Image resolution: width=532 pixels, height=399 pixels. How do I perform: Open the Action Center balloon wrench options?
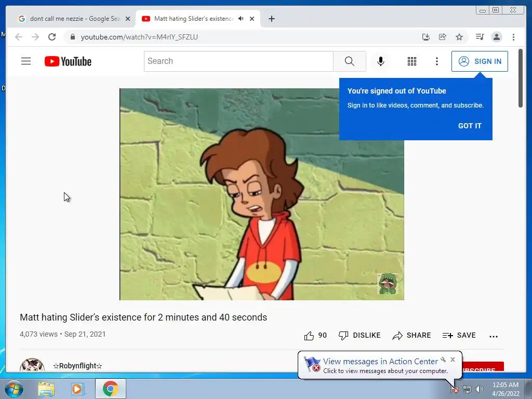tap(443, 360)
